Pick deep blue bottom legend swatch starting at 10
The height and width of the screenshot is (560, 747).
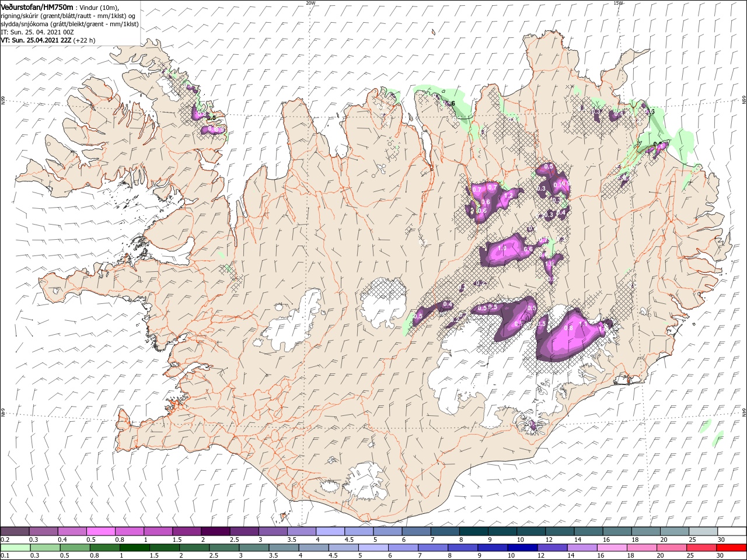(x=522, y=548)
